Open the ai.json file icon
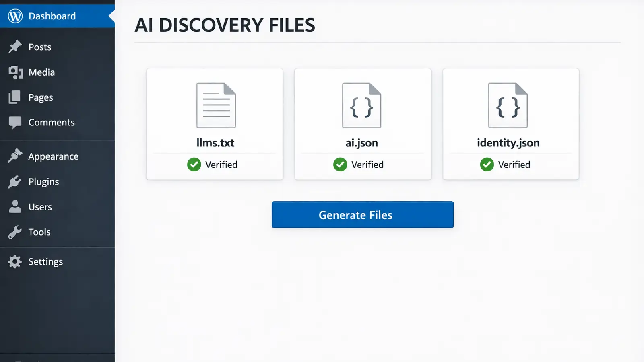The image size is (644, 362). click(361, 105)
